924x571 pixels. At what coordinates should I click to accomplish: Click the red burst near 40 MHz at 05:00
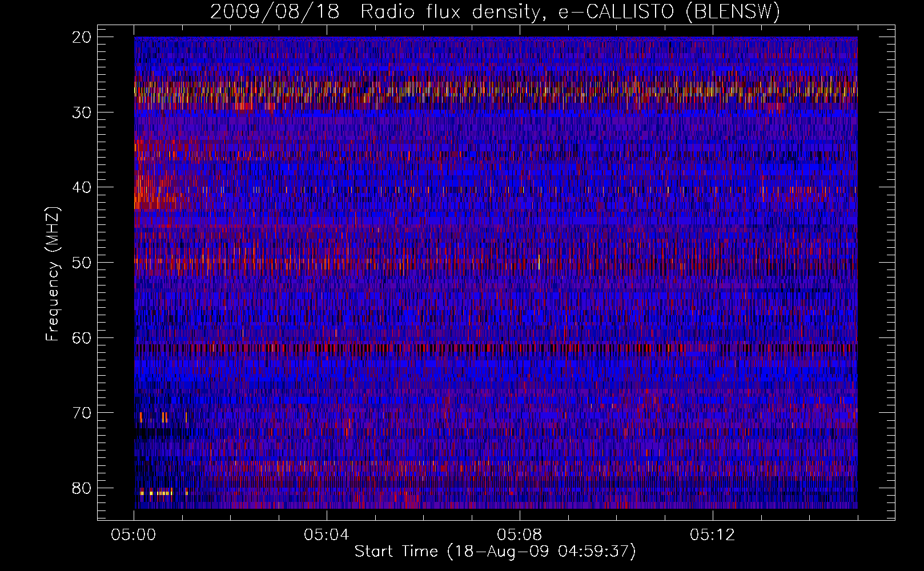pos(160,191)
